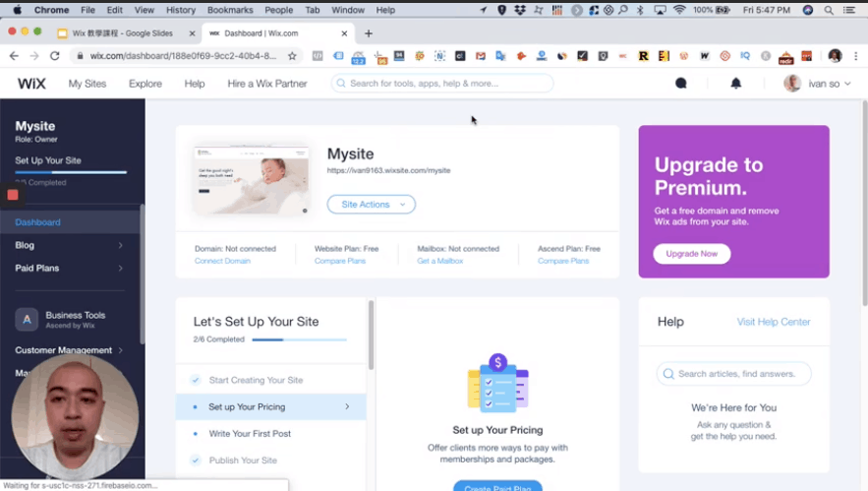Click the Mysite preview thumbnail

(252, 181)
